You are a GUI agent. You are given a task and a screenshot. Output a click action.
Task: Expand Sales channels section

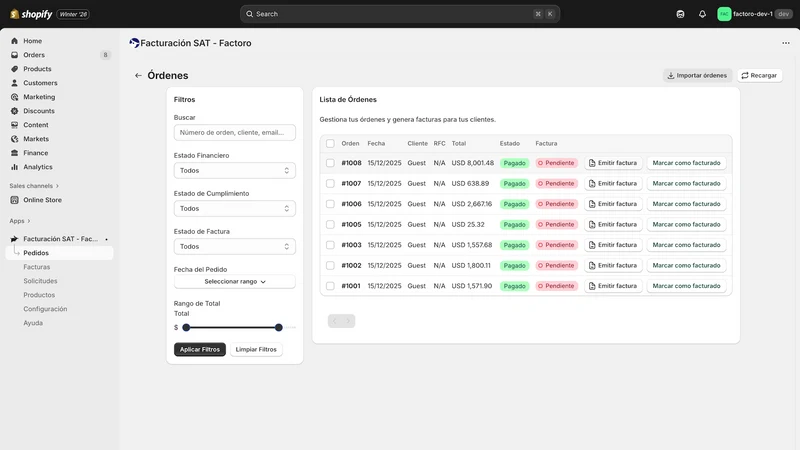[x=34, y=186]
